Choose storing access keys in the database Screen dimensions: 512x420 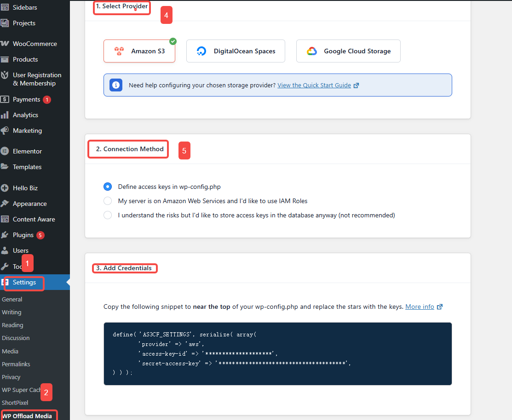click(108, 215)
